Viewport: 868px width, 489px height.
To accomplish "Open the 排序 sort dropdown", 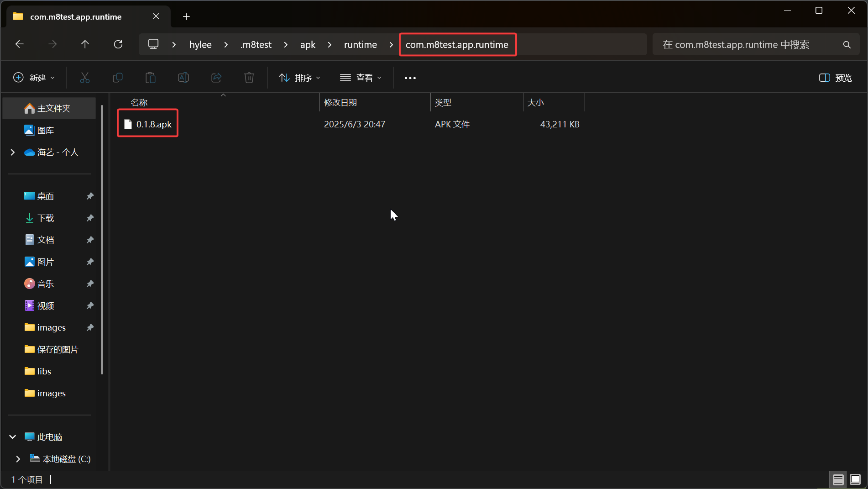I will (x=299, y=77).
